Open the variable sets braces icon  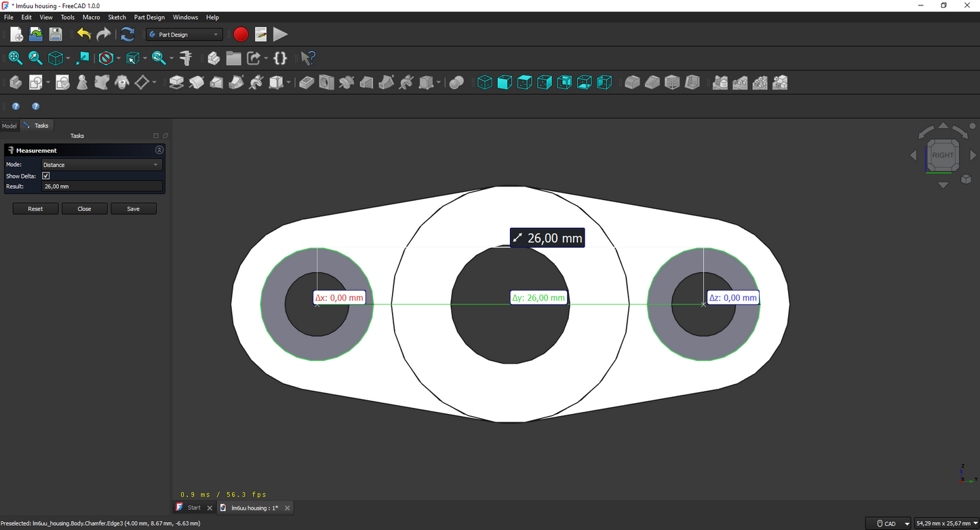point(280,58)
